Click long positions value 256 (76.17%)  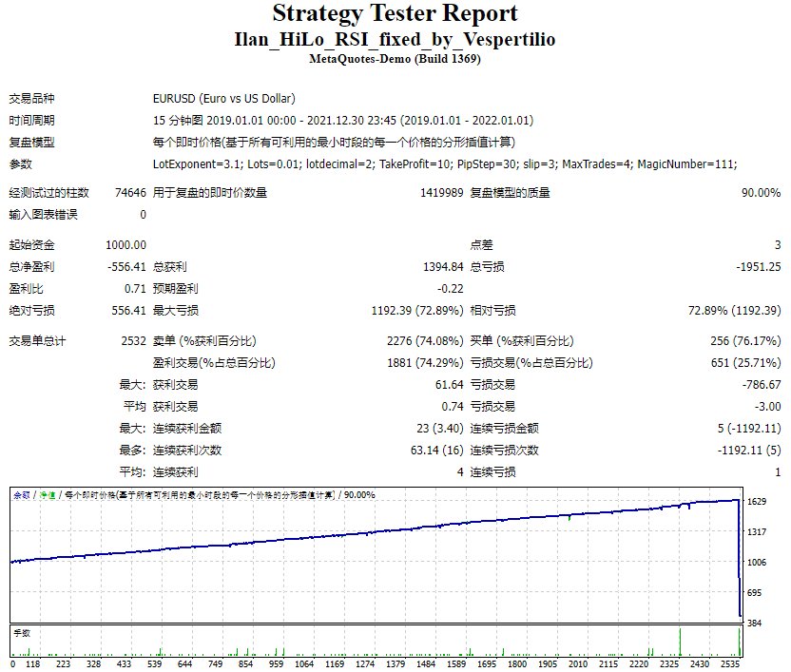point(745,341)
